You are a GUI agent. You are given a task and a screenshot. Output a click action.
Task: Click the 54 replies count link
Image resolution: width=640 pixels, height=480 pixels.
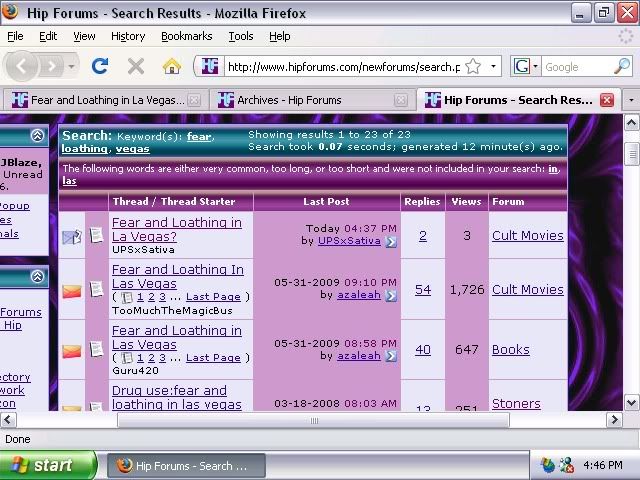pyautogui.click(x=423, y=290)
